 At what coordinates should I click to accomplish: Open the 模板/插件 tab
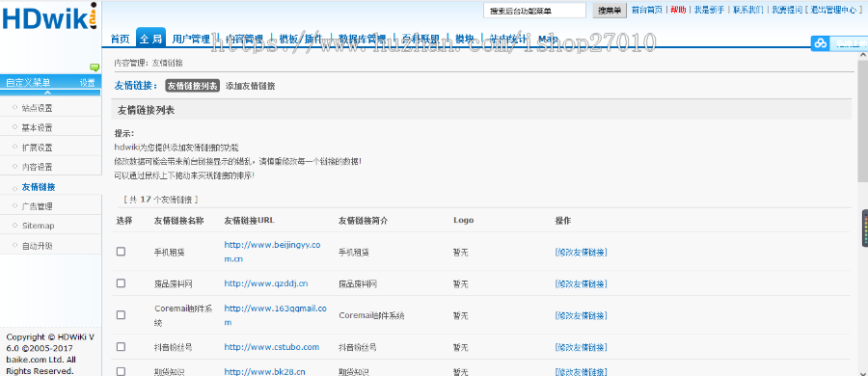point(300,40)
